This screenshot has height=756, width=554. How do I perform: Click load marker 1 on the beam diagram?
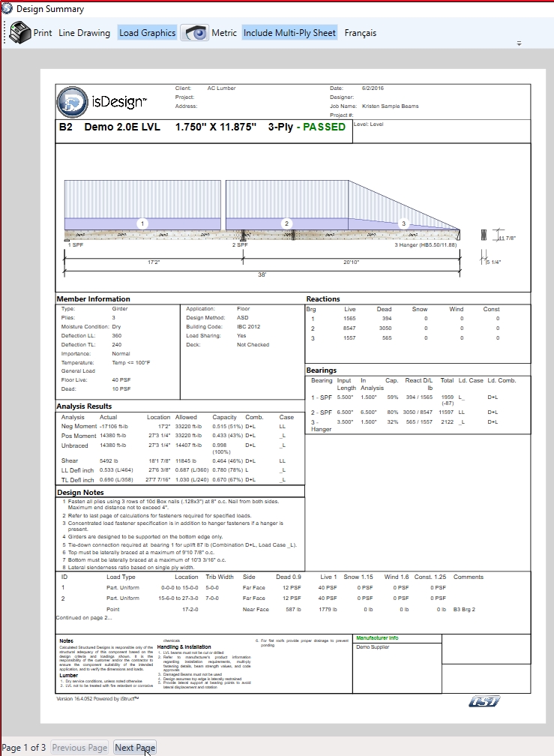coord(142,223)
